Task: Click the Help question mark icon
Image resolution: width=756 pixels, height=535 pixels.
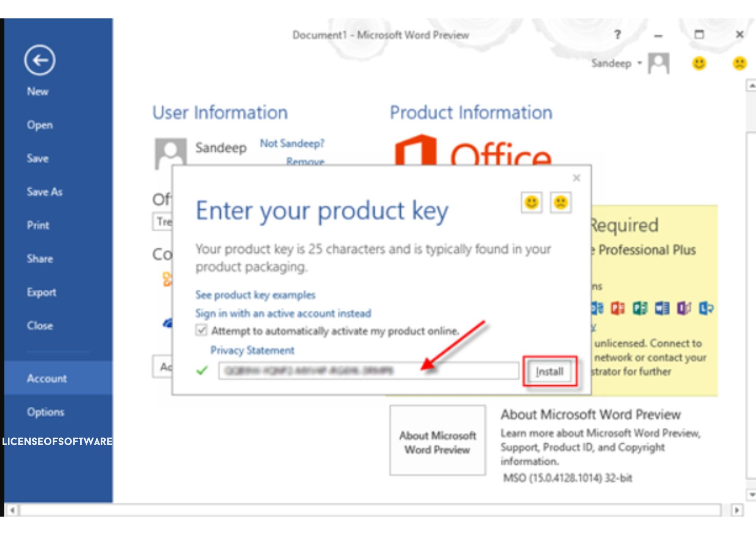Action: 617,35
